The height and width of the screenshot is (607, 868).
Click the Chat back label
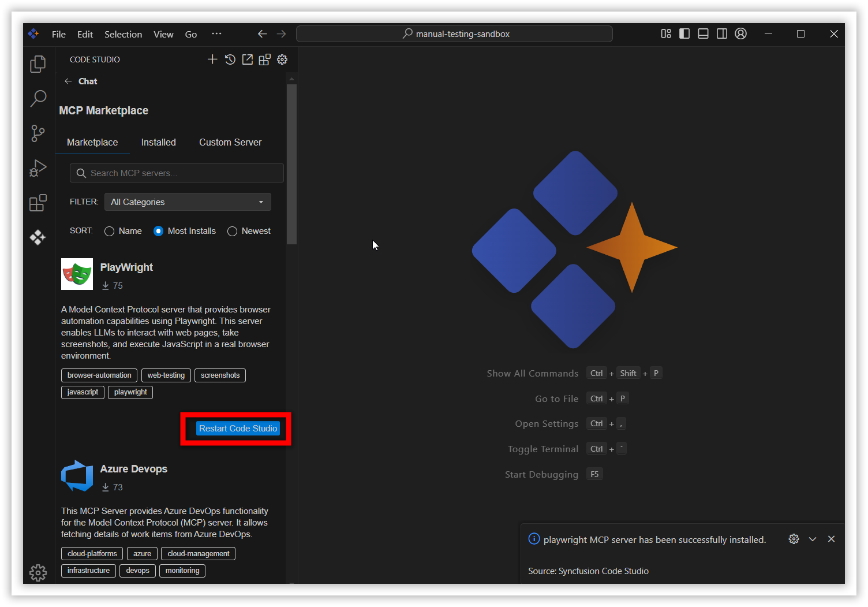88,81
